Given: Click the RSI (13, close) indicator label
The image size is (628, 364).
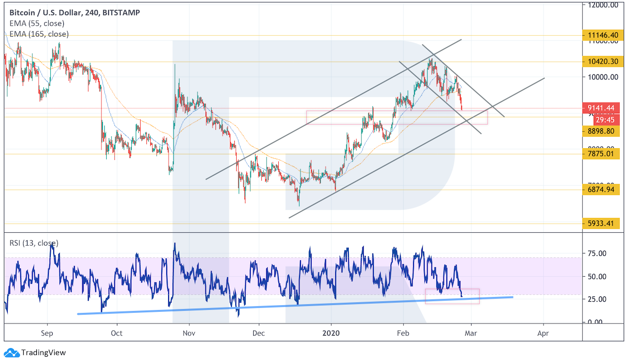Looking at the screenshot, I should click(x=34, y=243).
